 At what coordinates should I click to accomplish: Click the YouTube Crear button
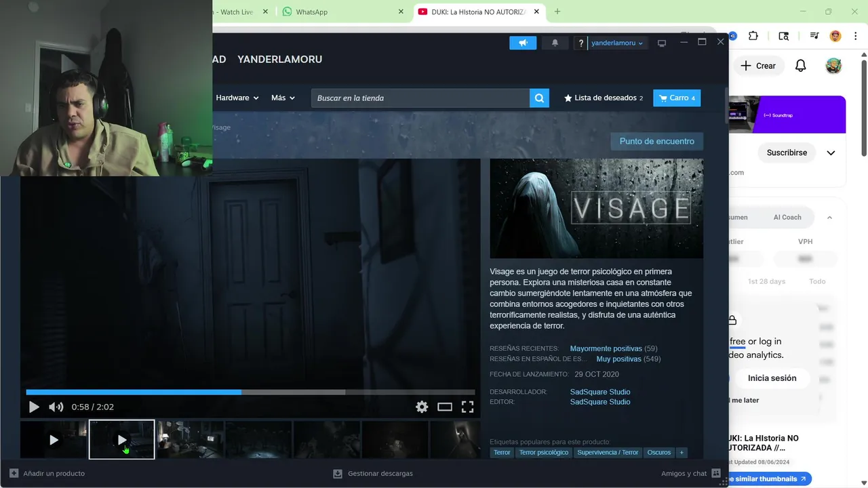[x=758, y=66]
